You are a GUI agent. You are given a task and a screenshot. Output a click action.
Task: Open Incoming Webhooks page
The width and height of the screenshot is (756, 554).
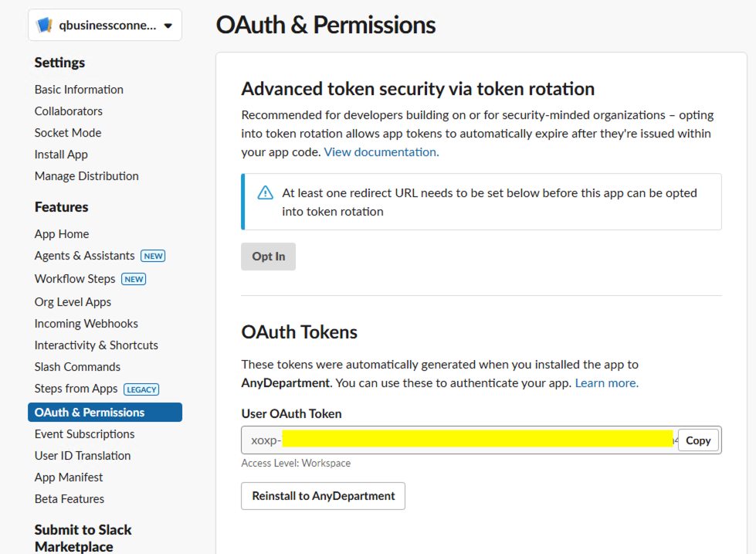pos(86,324)
